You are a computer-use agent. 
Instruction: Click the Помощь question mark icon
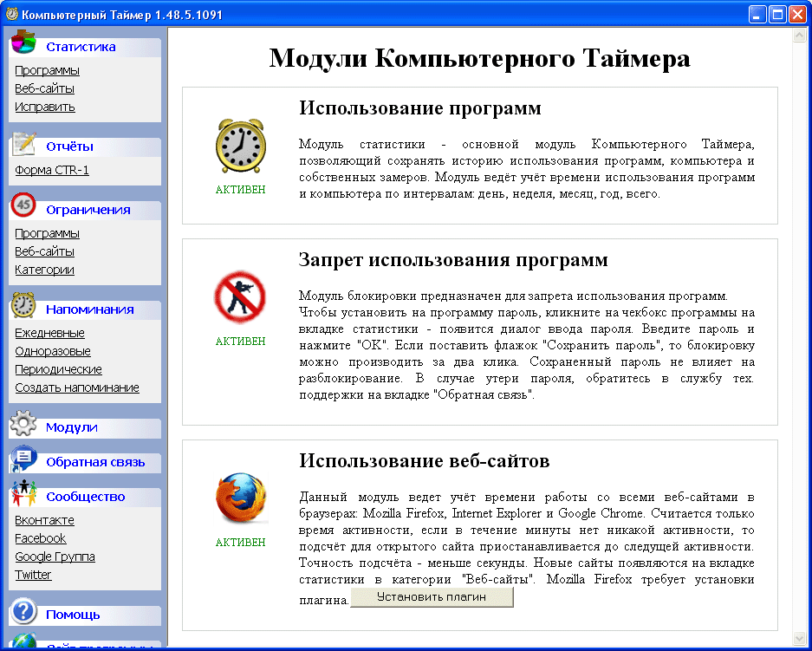23,611
